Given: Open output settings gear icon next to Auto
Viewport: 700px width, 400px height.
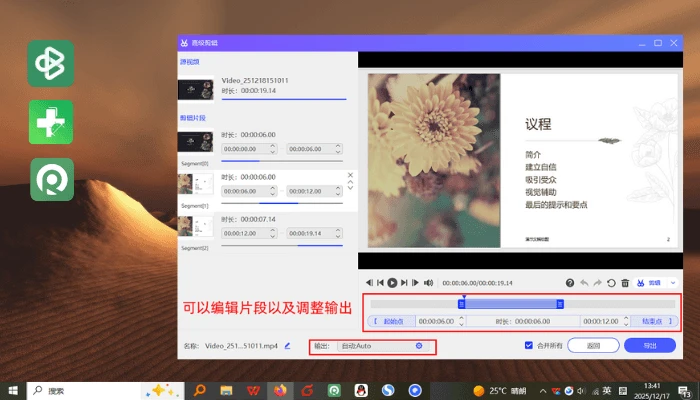Looking at the screenshot, I should 419,346.
